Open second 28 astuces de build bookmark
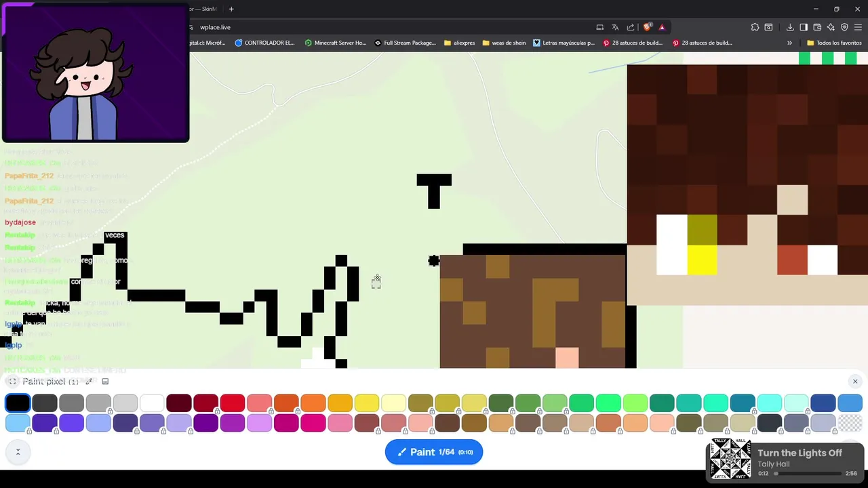868x488 pixels. [703, 43]
